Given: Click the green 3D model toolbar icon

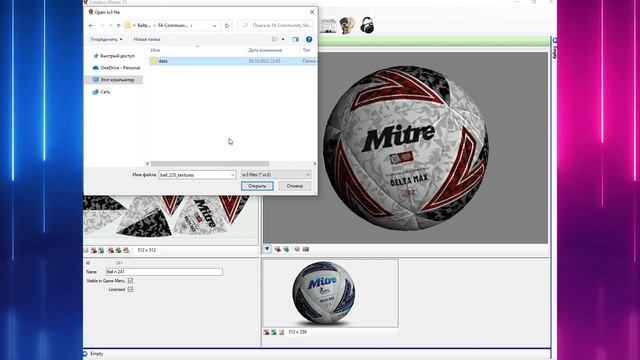Looking at the screenshot, I should click(286, 249).
